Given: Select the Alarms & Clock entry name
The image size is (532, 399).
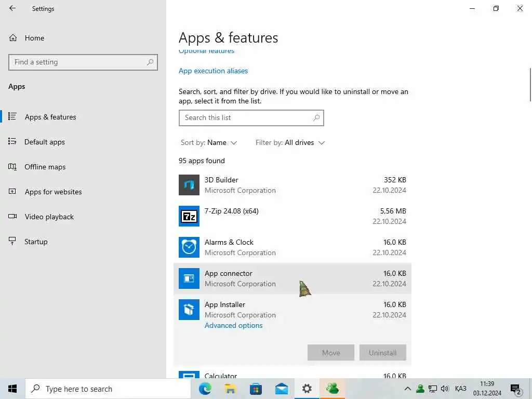Looking at the screenshot, I should point(229,242).
